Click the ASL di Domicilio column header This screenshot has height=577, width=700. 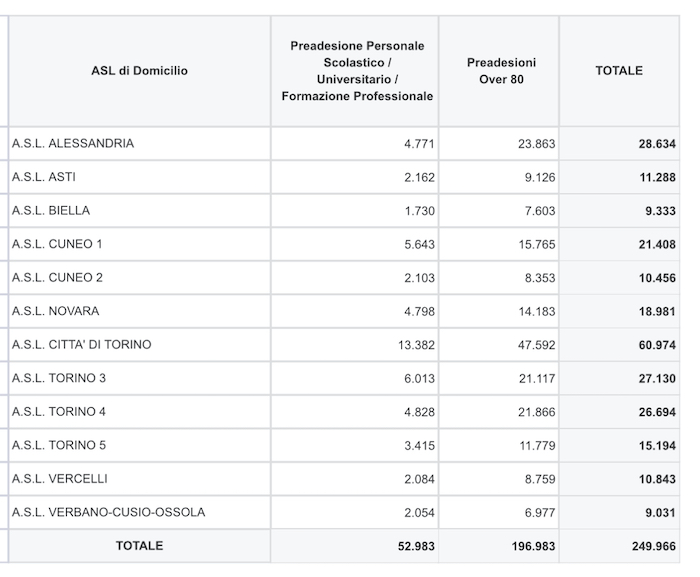click(x=139, y=71)
